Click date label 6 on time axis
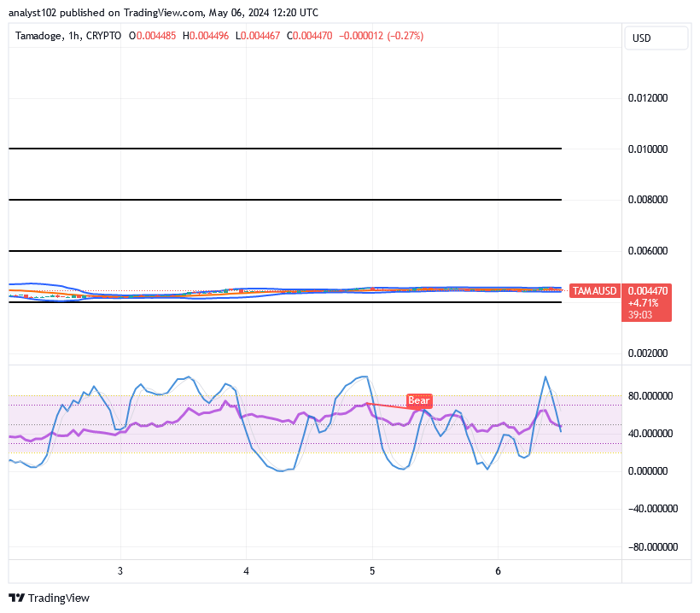Viewport: 700px width, 613px height. pos(499,571)
